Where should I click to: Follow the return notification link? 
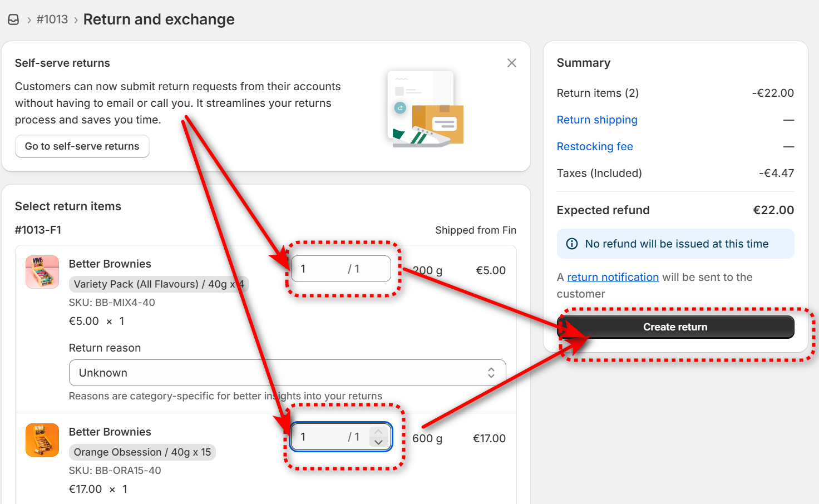click(613, 277)
